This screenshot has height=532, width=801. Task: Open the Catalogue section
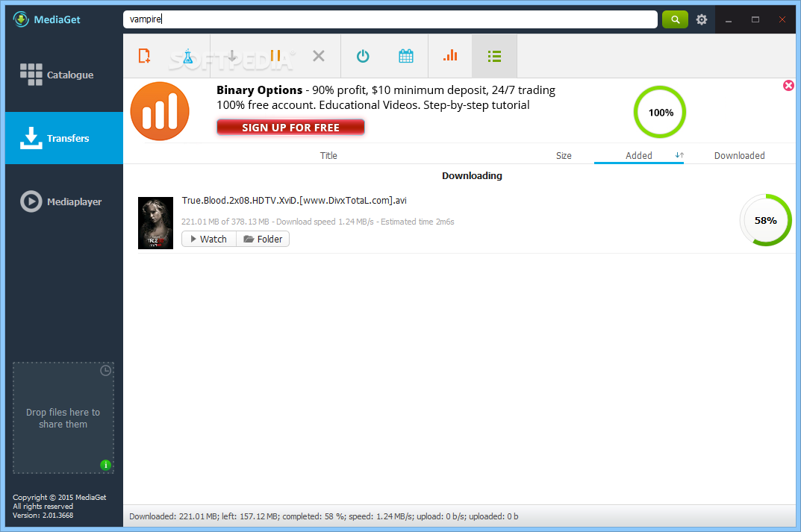(x=64, y=75)
